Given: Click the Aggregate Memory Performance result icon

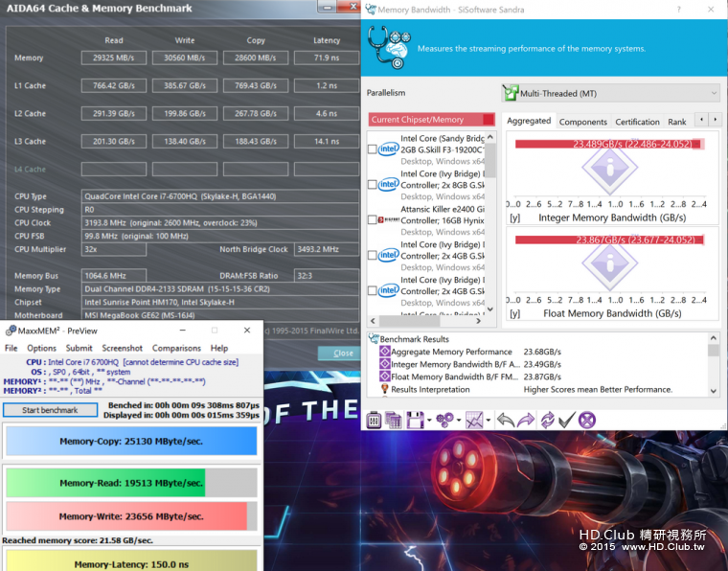Looking at the screenshot, I should pyautogui.click(x=384, y=352).
